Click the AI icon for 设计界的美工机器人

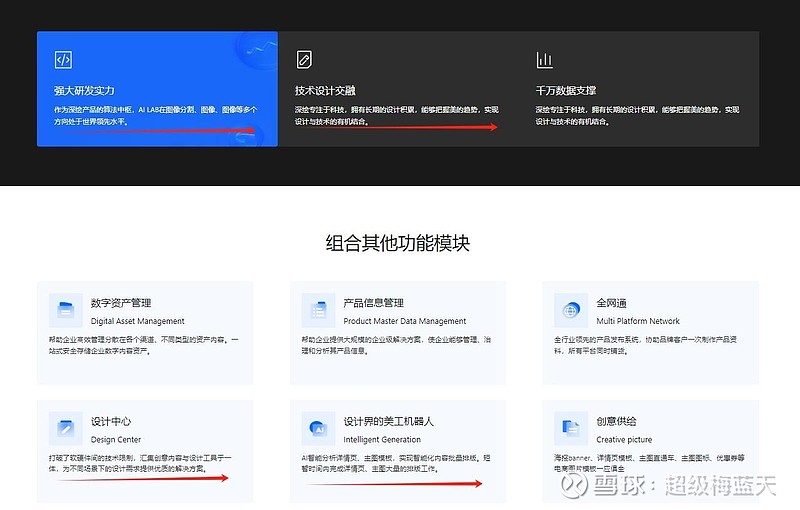(318, 428)
